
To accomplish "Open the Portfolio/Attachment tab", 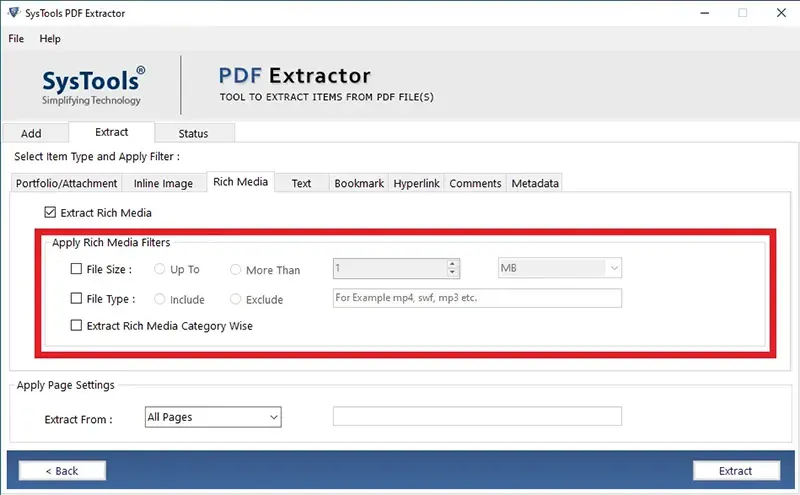I will pos(66,183).
